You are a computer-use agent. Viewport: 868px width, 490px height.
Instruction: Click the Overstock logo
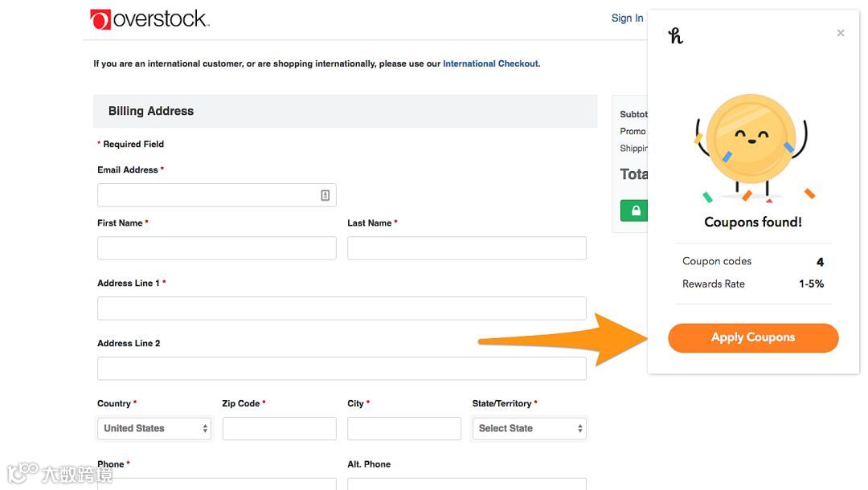[149, 19]
